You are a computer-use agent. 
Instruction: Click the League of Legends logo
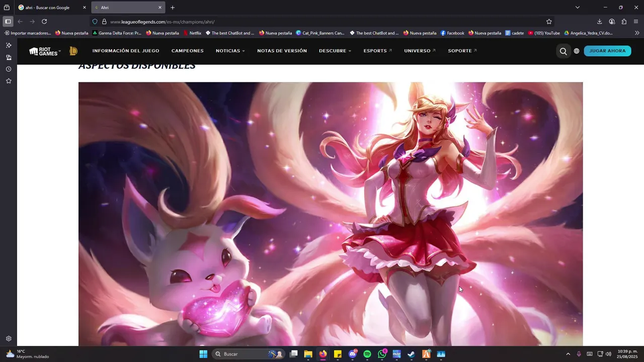point(73,51)
